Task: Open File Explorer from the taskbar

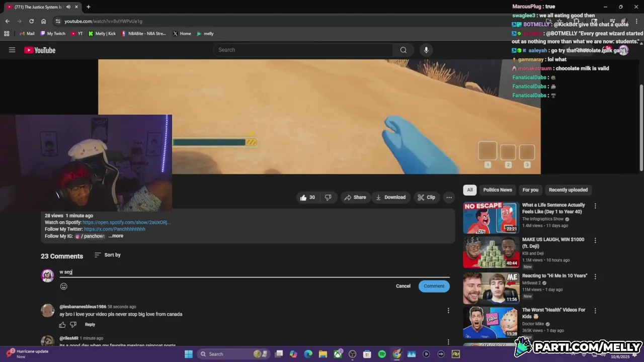Action: pos(323,354)
